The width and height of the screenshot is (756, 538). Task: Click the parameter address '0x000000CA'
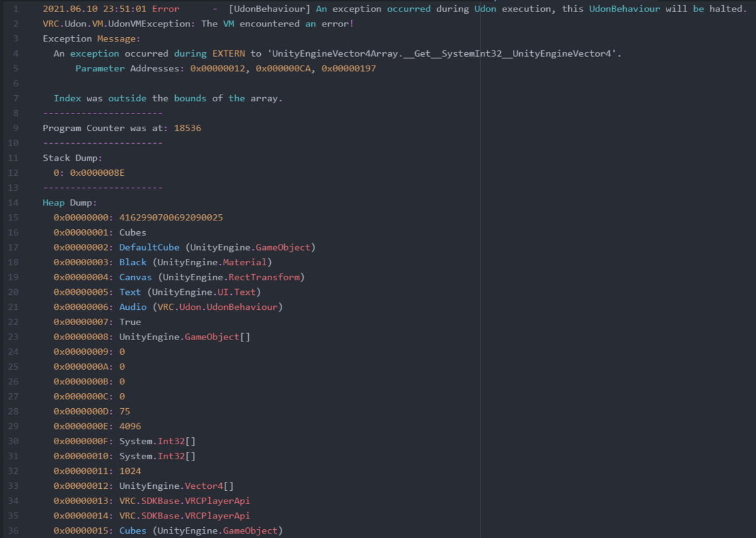click(283, 69)
